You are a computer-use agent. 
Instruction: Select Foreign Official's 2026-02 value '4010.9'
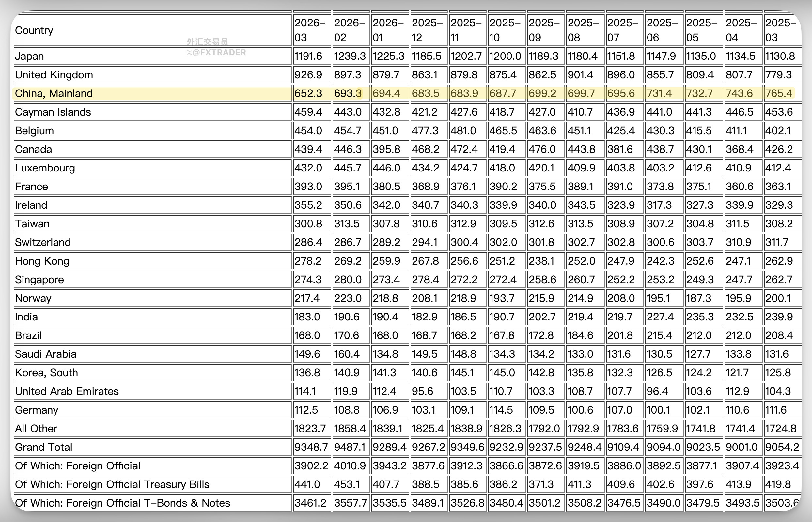(351, 466)
